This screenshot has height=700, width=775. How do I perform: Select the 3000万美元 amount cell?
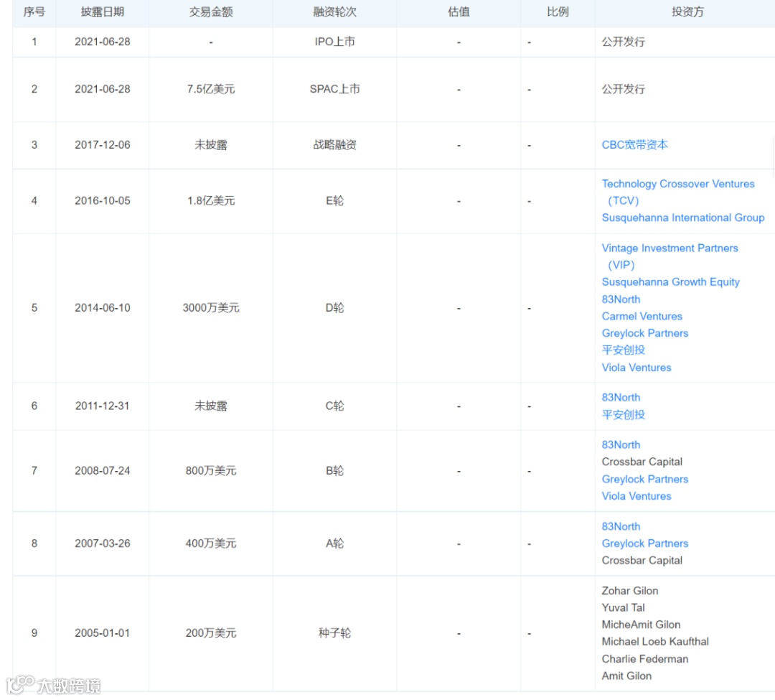[211, 308]
